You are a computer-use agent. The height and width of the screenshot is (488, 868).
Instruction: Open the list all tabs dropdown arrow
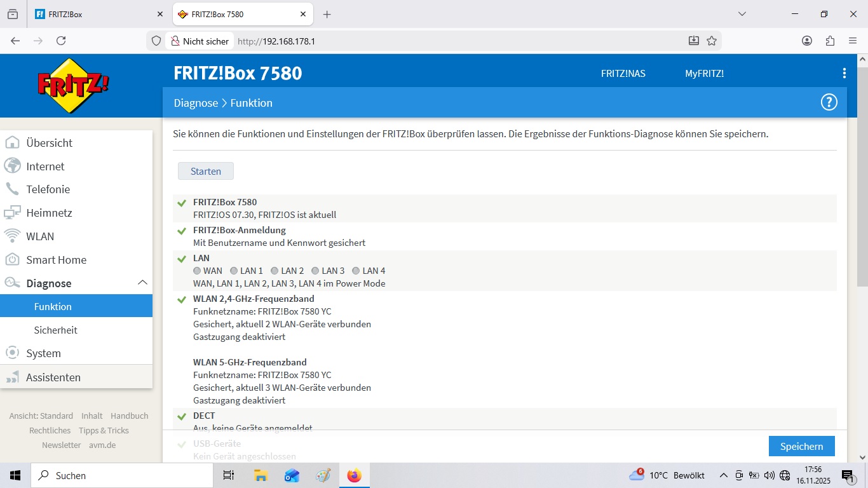[x=742, y=14]
